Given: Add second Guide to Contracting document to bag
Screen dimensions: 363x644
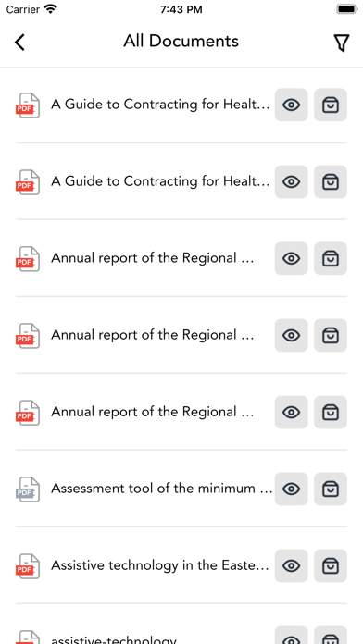Looking at the screenshot, I should click(x=331, y=181).
